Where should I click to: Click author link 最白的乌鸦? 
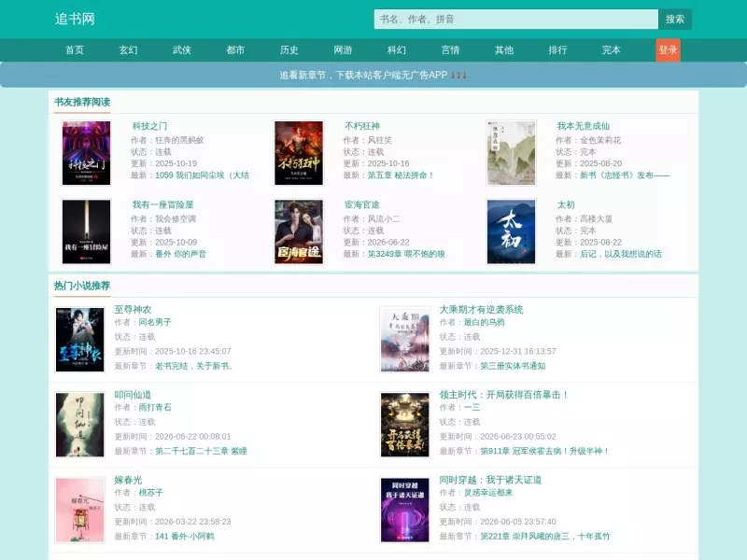point(484,322)
